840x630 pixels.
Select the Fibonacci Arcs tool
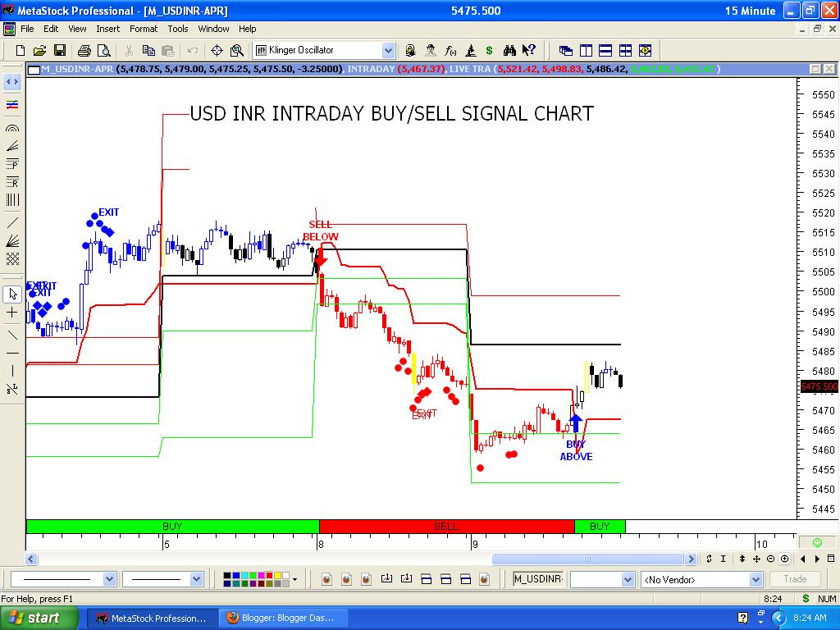point(11,126)
